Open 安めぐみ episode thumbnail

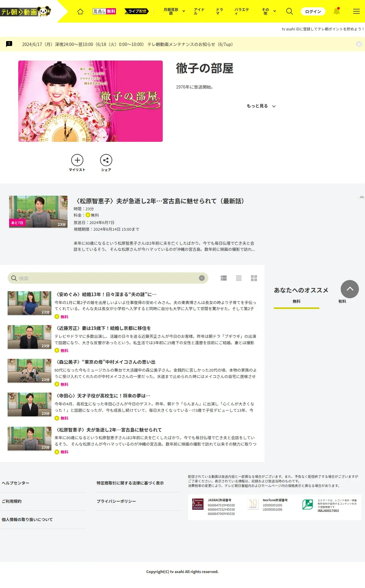[30, 303]
